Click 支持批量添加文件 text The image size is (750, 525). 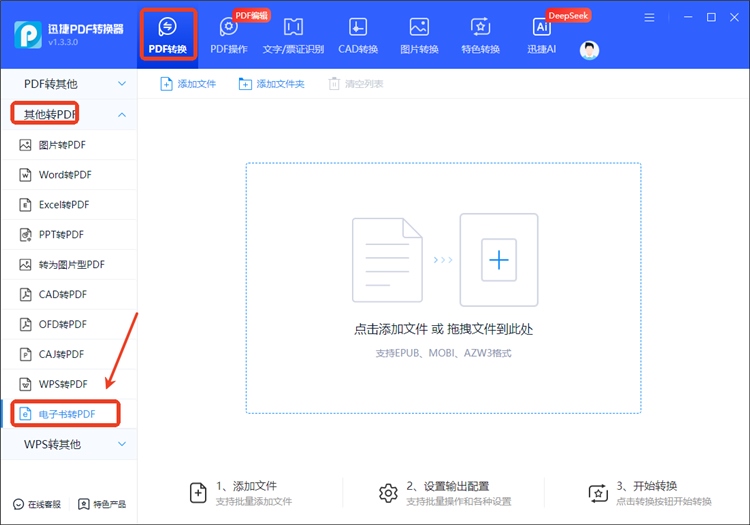[x=254, y=502]
